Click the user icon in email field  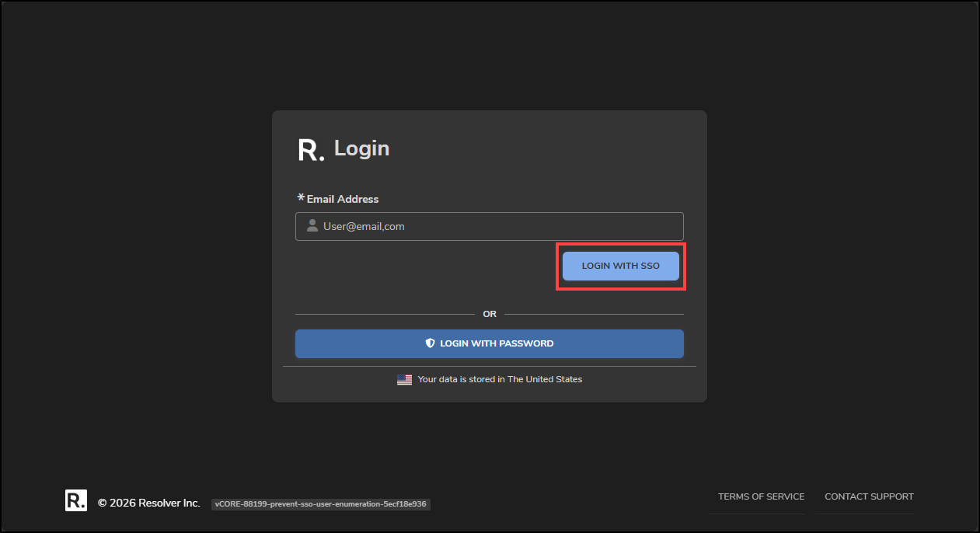[312, 226]
